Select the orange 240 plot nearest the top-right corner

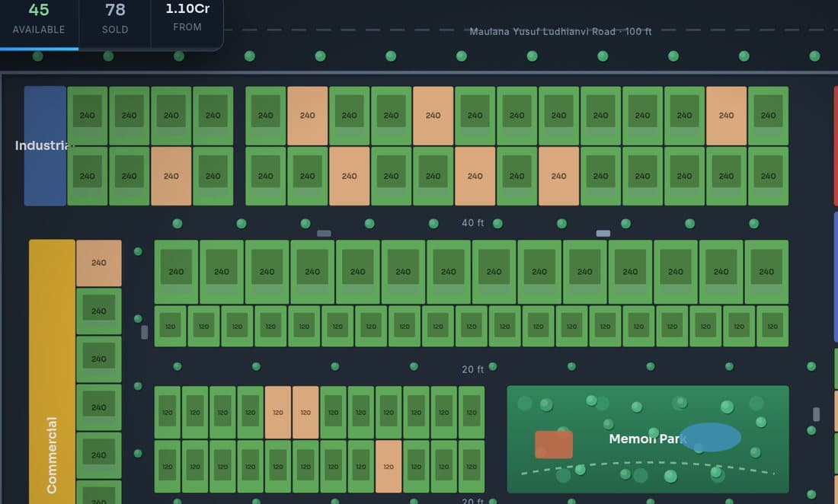[726, 115]
